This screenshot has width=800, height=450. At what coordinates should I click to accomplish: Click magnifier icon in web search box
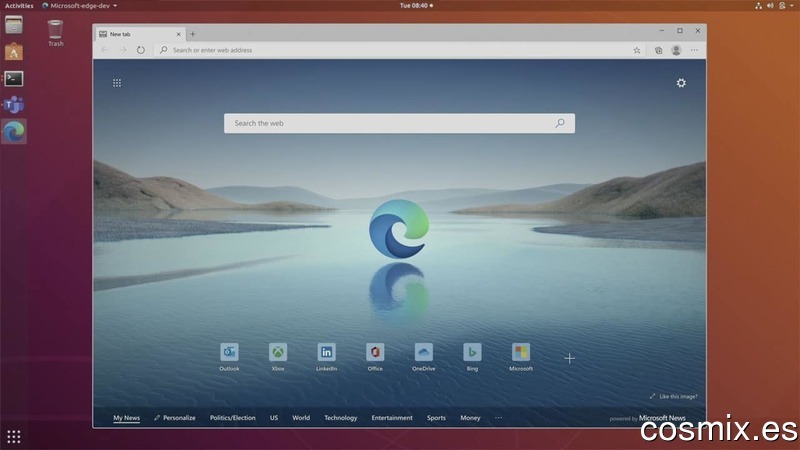[x=560, y=123]
